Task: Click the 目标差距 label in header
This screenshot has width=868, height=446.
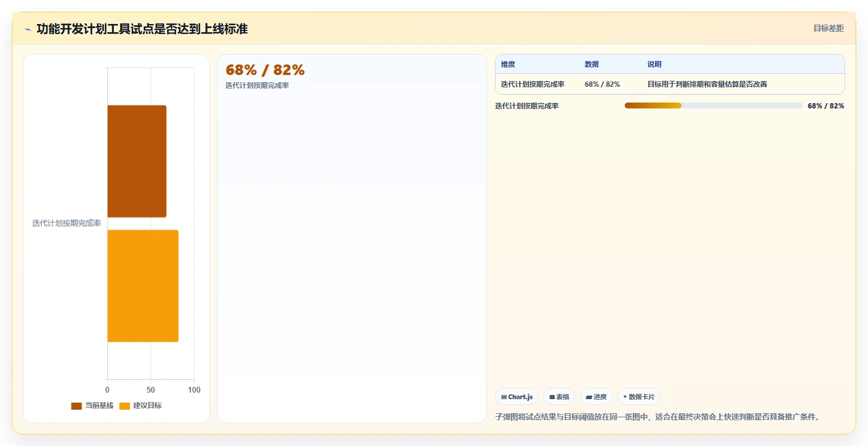Action: point(829,28)
